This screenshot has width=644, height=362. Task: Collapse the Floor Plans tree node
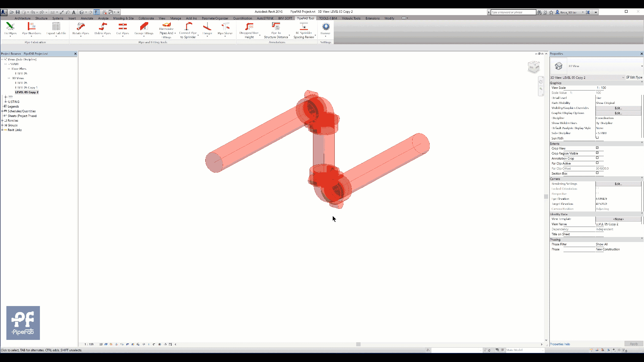point(9,69)
